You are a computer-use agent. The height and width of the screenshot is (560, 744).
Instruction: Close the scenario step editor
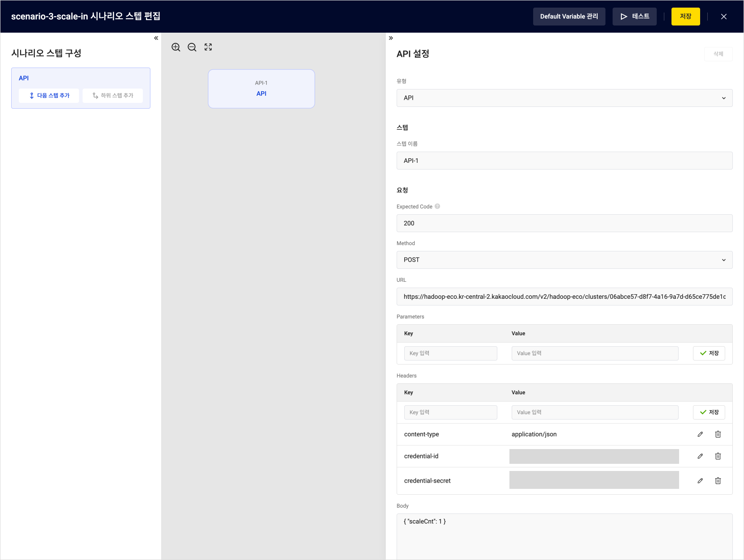pyautogui.click(x=724, y=17)
